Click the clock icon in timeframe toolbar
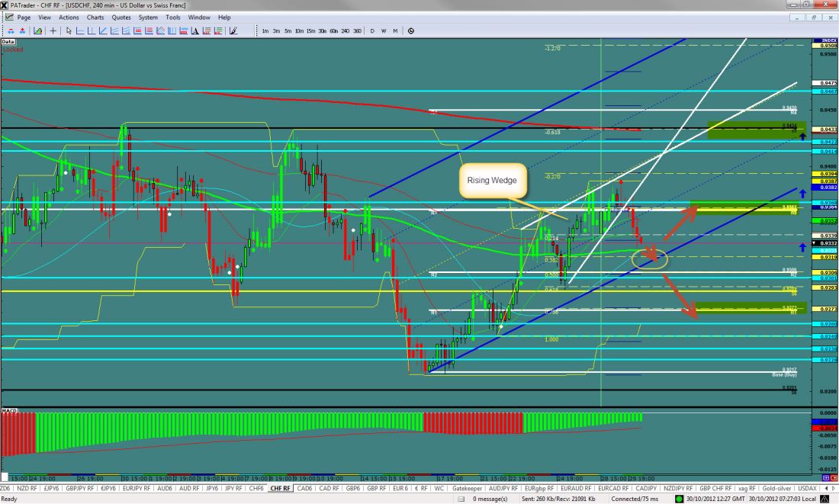The width and height of the screenshot is (839, 504). [411, 30]
